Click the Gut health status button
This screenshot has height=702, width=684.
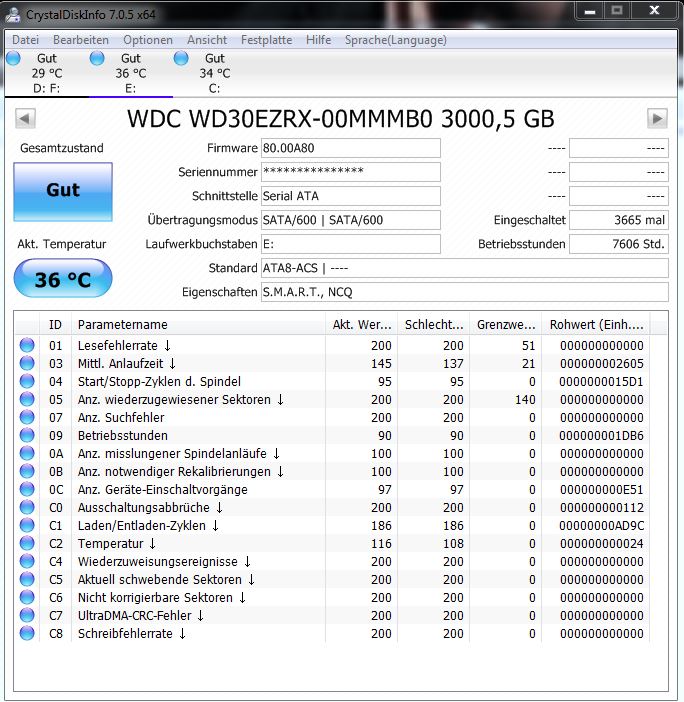click(63, 192)
